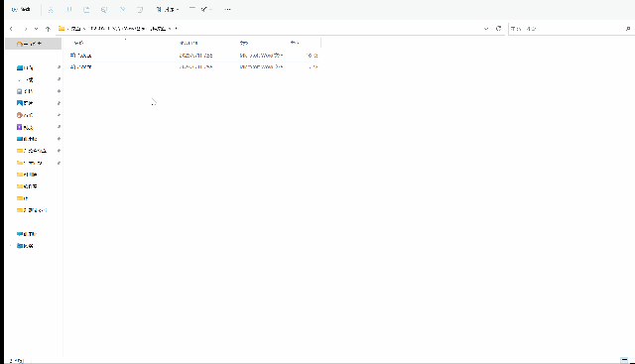The width and height of the screenshot is (635, 364).
Task: Switch to details view in status bar
Action: click(x=624, y=360)
